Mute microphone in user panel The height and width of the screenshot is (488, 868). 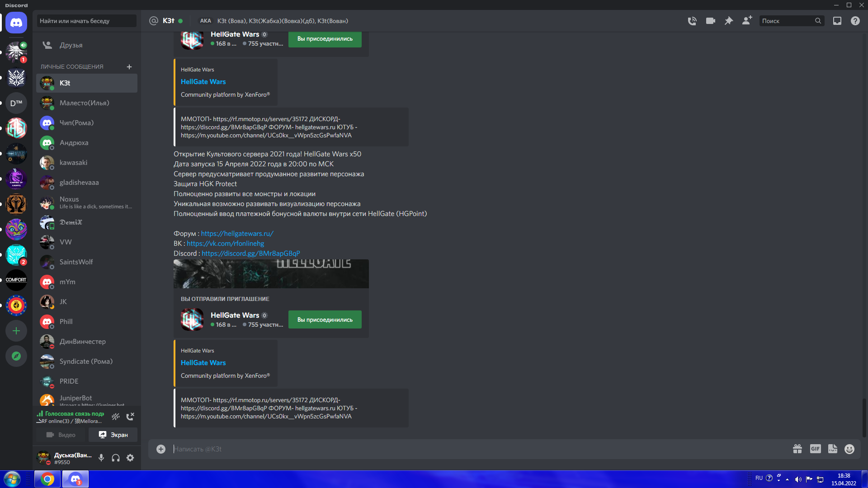[x=101, y=458]
